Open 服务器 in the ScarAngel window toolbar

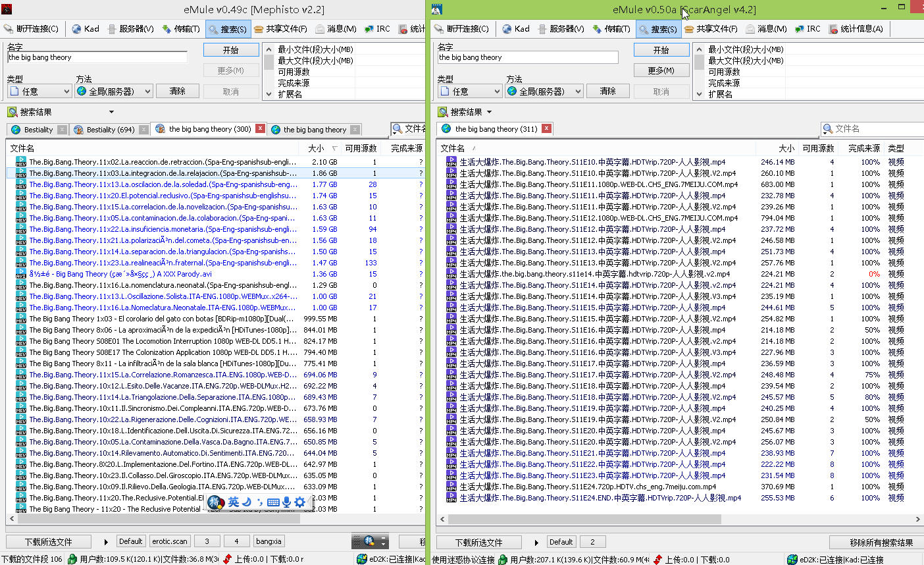(561, 28)
